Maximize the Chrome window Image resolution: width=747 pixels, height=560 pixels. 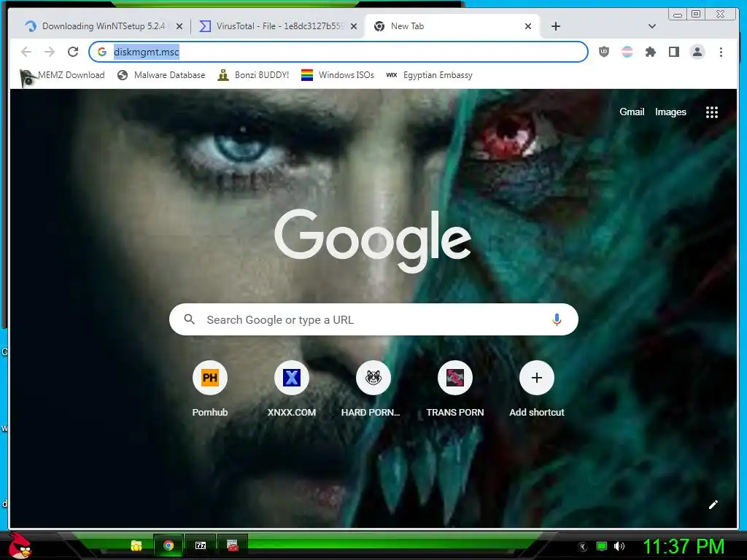click(x=696, y=15)
